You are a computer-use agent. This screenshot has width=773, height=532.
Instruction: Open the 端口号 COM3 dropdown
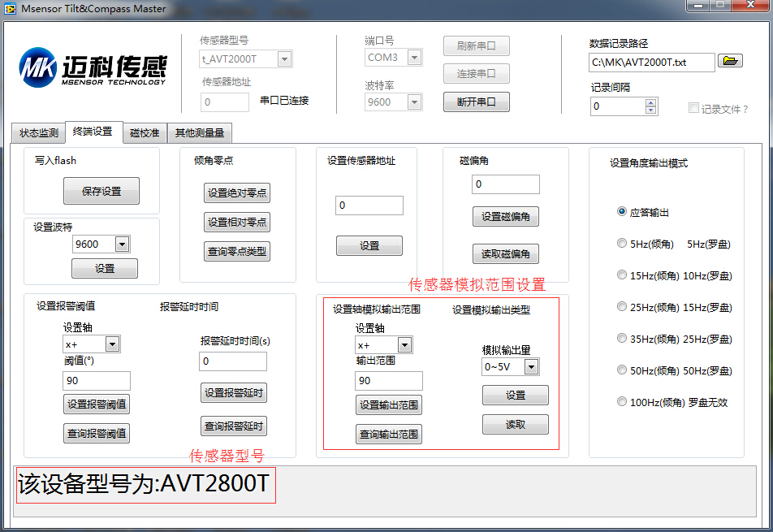click(x=415, y=58)
